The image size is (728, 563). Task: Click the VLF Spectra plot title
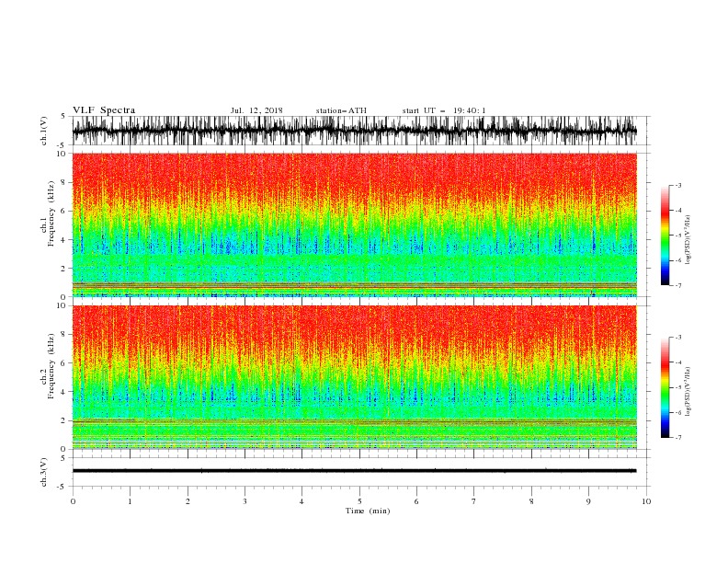tap(104, 110)
